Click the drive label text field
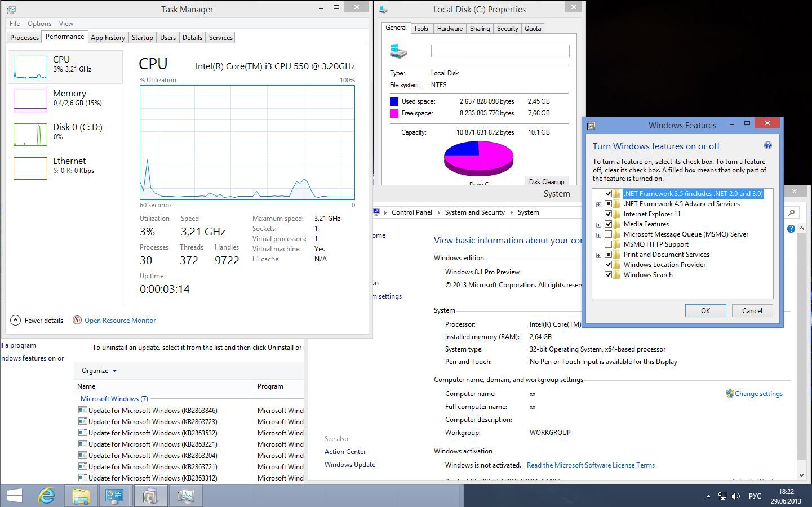The image size is (812, 507). (500, 51)
